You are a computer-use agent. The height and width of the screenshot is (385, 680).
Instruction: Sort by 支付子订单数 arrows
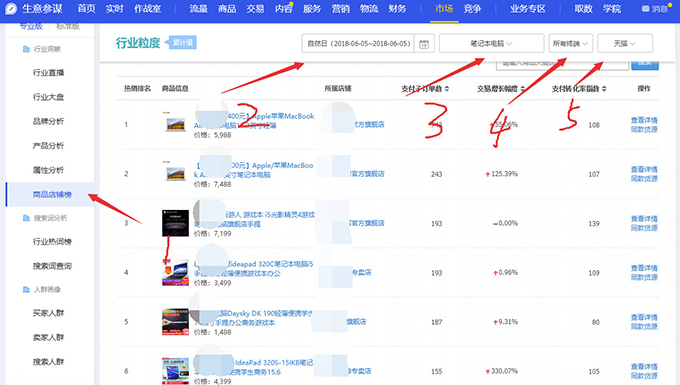tap(447, 88)
